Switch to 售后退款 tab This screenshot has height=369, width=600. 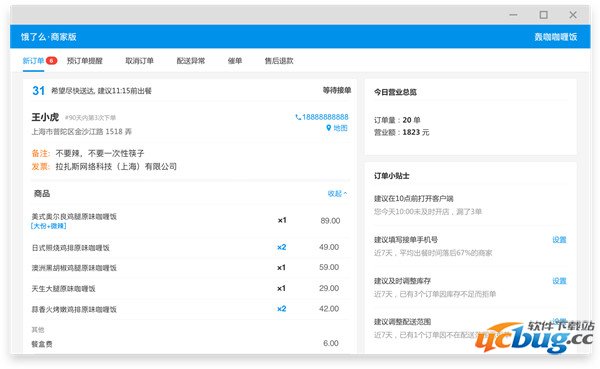[x=279, y=61]
